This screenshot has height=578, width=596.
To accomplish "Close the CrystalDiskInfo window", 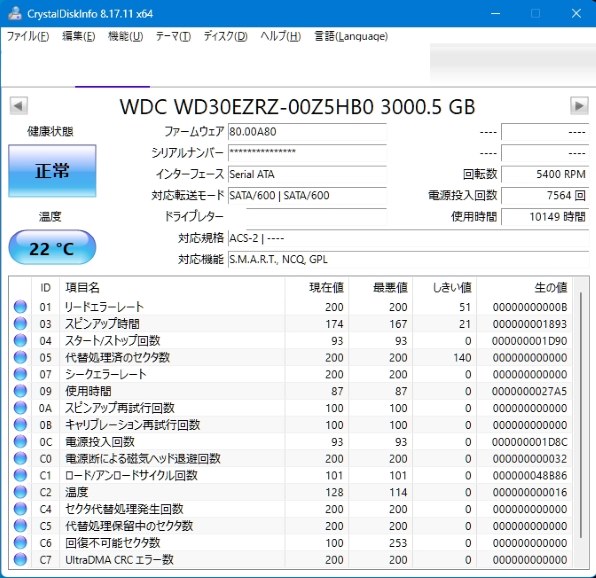I will pyautogui.click(x=576, y=13).
